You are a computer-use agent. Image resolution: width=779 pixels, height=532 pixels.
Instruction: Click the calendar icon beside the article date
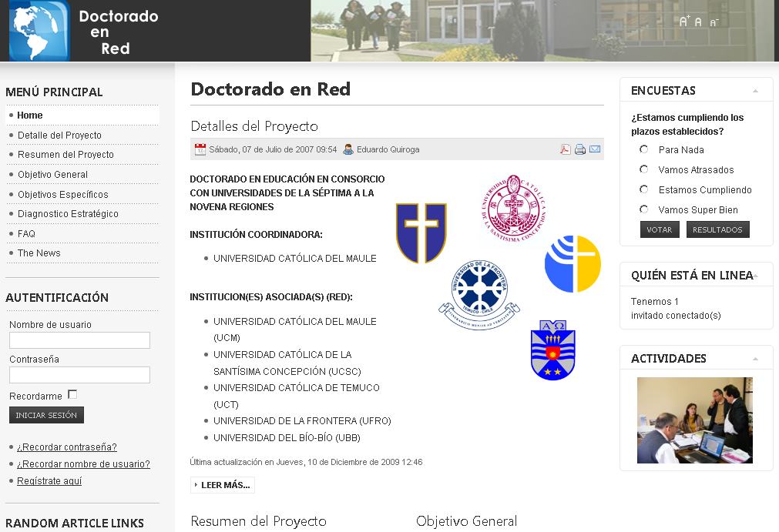click(200, 149)
